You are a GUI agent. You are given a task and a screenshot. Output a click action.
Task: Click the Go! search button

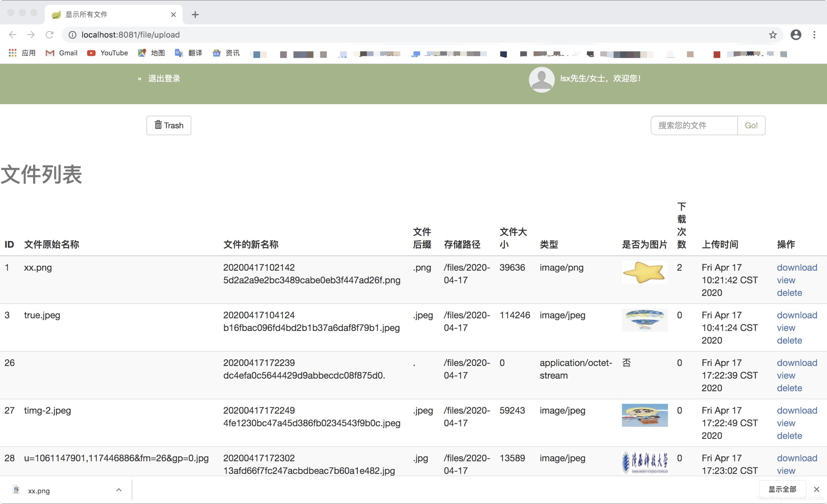[751, 125]
